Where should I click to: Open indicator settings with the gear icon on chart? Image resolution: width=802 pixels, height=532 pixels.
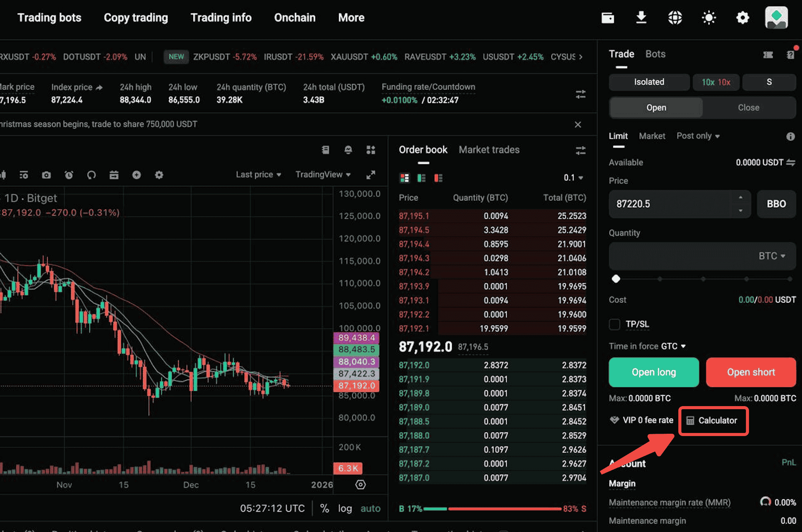pos(159,175)
